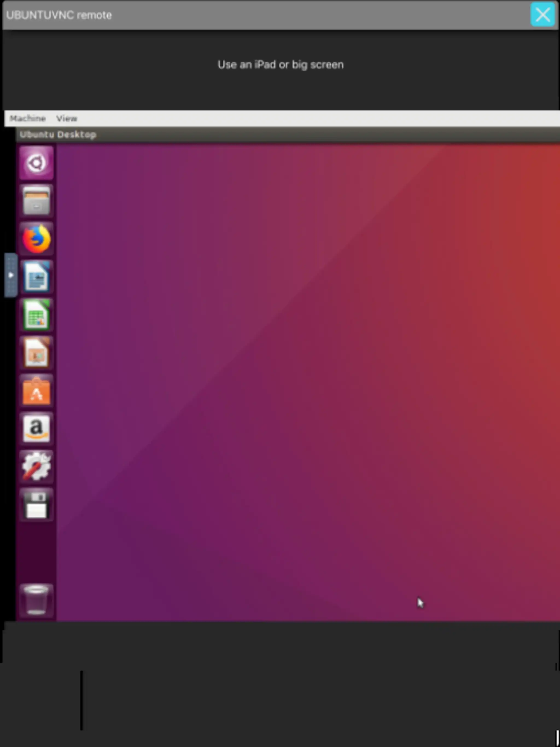This screenshot has width=560, height=747.
Task: Open Files file manager
Action: [36, 201]
